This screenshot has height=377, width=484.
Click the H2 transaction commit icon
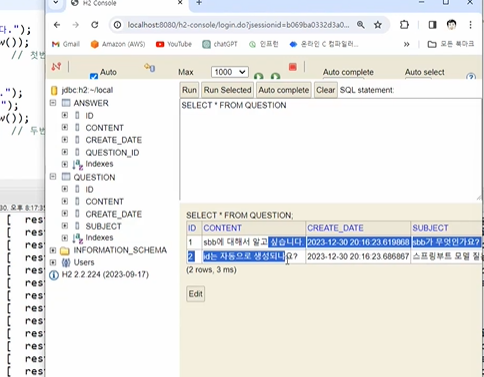click(x=149, y=68)
